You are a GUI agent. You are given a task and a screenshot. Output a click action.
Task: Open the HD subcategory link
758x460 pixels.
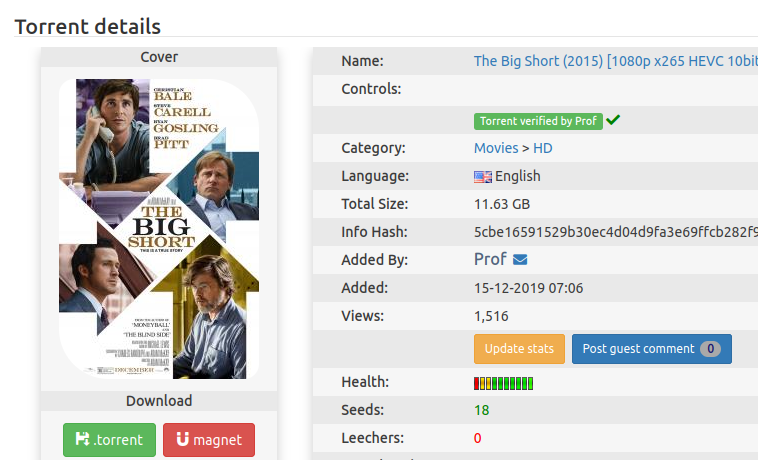coord(542,148)
